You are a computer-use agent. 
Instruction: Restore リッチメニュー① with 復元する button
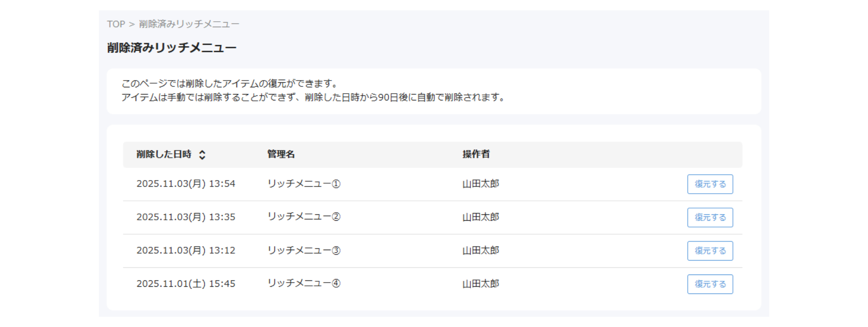click(x=710, y=184)
